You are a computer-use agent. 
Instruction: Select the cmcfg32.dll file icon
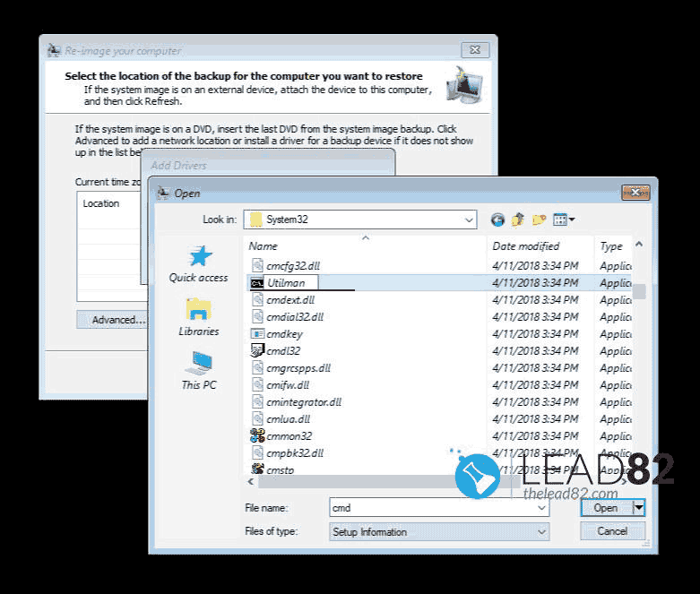[x=257, y=265]
